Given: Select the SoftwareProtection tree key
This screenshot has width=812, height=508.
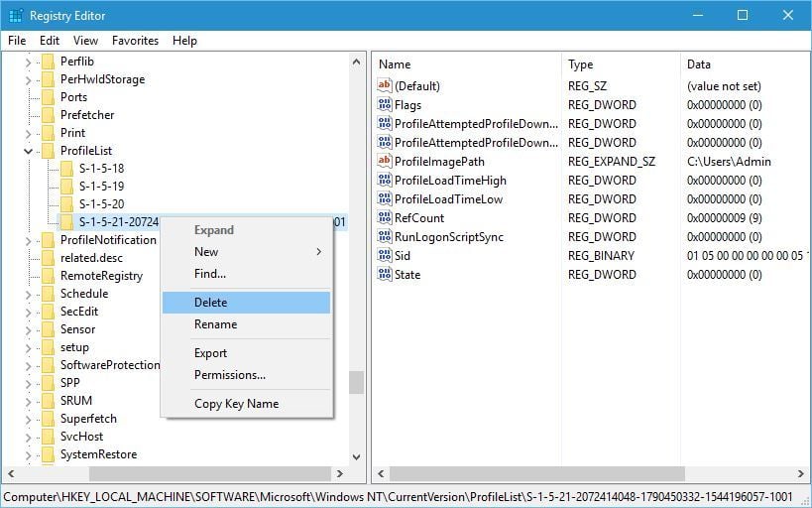Looking at the screenshot, I should pyautogui.click(x=110, y=365).
